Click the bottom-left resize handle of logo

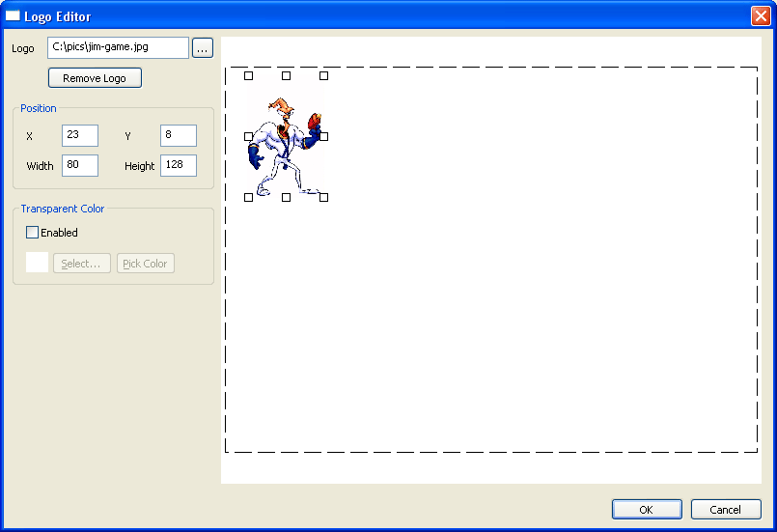pos(249,197)
